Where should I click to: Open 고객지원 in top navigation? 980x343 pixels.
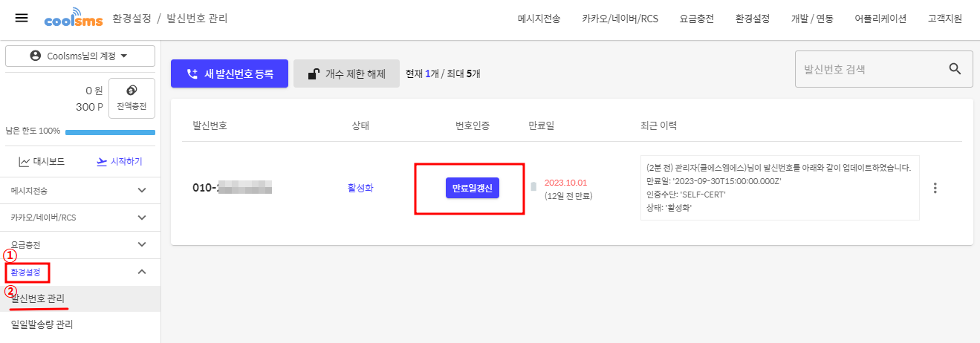(945, 19)
